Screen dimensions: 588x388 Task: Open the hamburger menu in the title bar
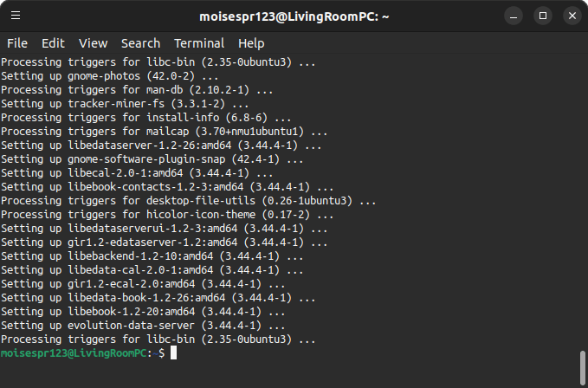(16, 16)
